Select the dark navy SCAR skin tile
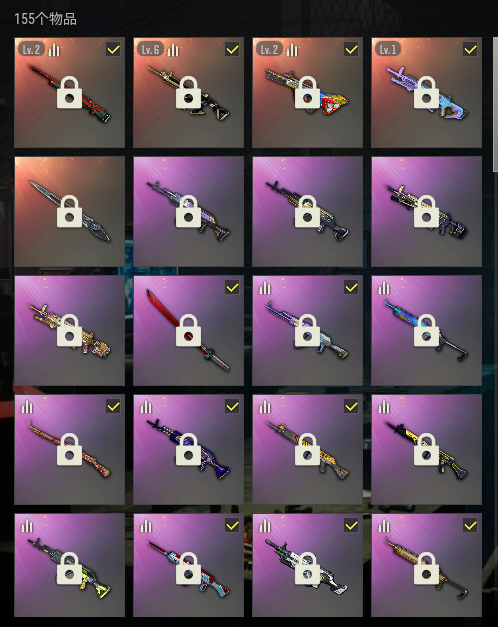The width and height of the screenshot is (498, 627). click(x=426, y=212)
